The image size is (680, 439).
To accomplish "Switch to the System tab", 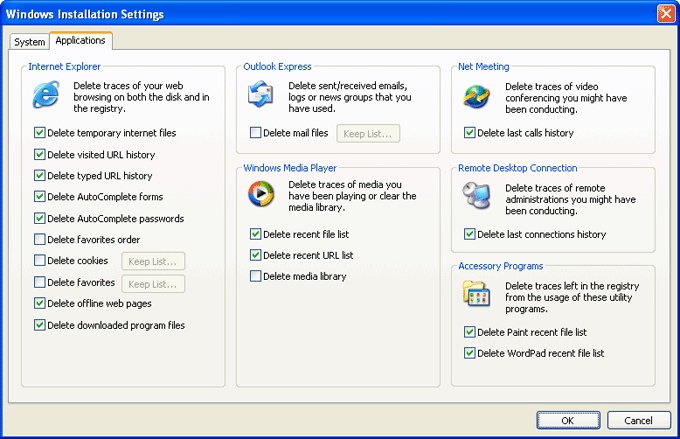I will (x=29, y=42).
